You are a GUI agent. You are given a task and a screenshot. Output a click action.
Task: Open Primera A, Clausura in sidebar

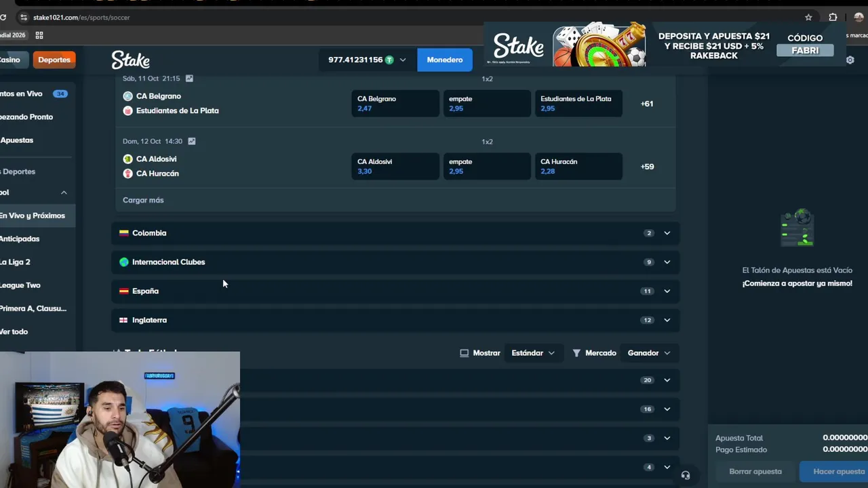pos(37,308)
